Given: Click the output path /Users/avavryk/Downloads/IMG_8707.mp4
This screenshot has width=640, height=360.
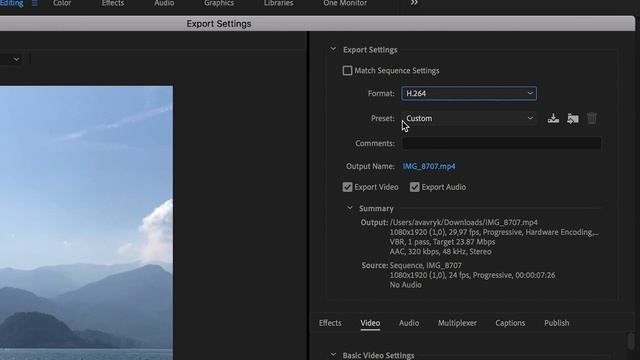Looking at the screenshot, I should point(464,222).
